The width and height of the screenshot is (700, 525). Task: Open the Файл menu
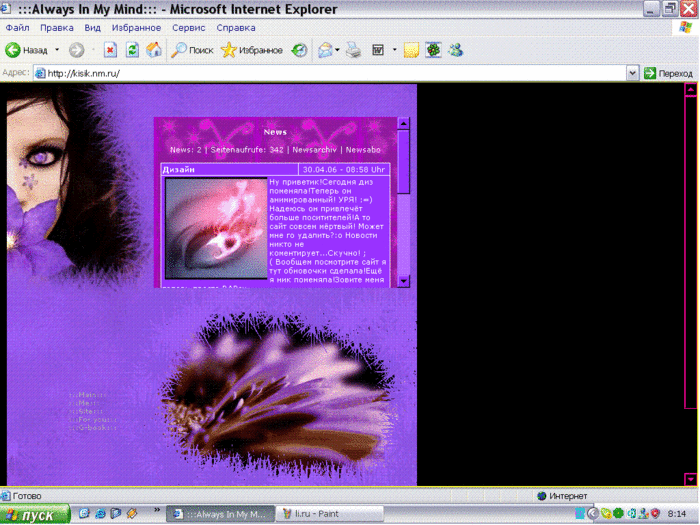click(x=17, y=28)
